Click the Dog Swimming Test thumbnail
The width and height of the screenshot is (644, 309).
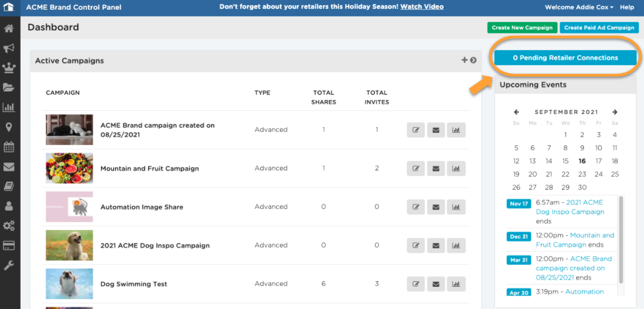pyautogui.click(x=69, y=283)
